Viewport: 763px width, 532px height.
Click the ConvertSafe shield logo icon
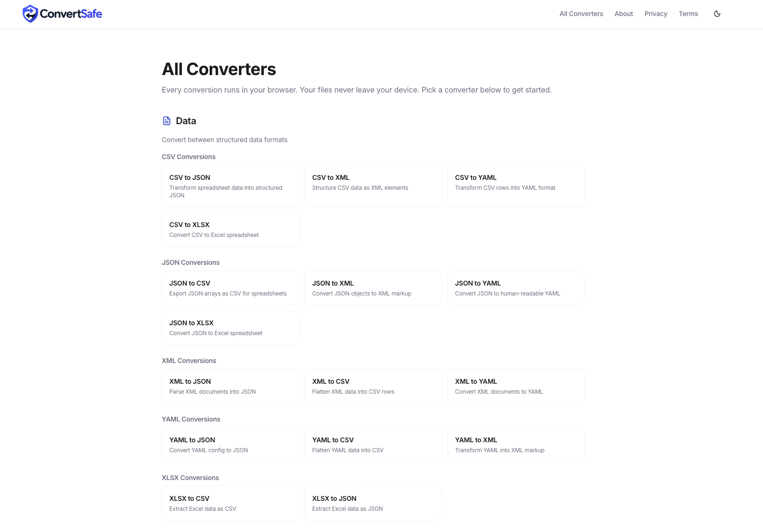30,14
